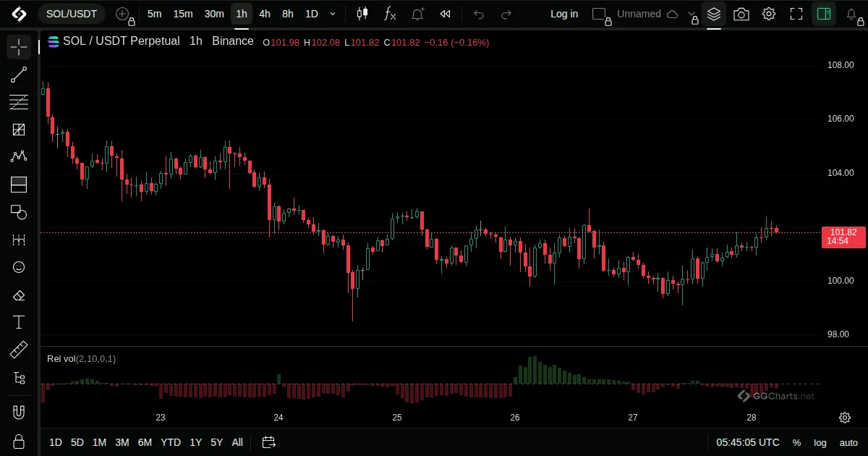Choose the XABCD pattern tool
The width and height of the screenshot is (868, 456).
(19, 157)
